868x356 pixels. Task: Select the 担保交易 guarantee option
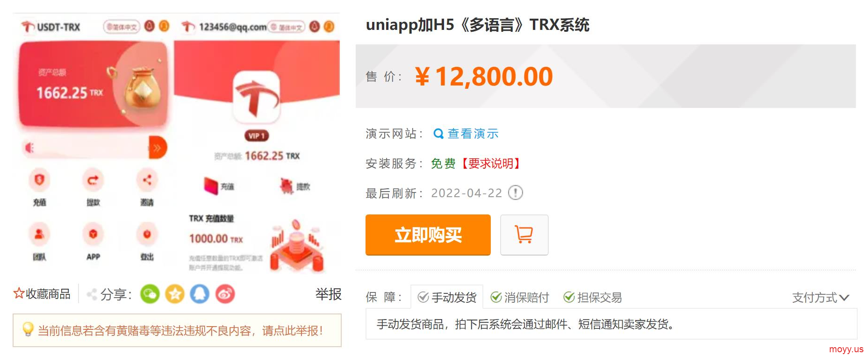593,297
